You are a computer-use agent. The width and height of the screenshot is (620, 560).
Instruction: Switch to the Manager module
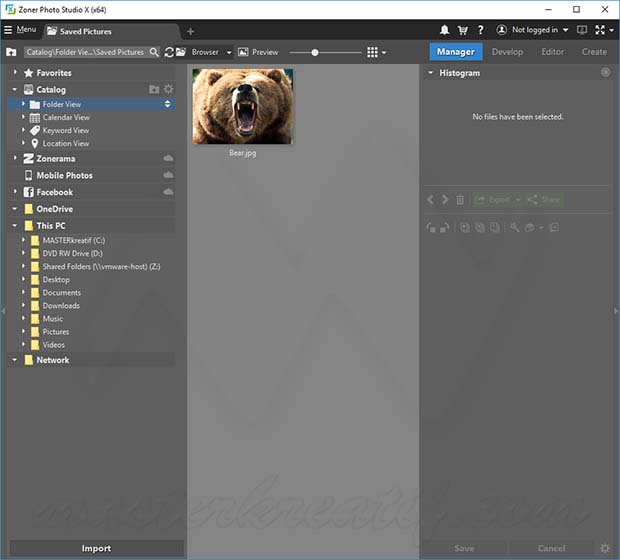coord(456,52)
